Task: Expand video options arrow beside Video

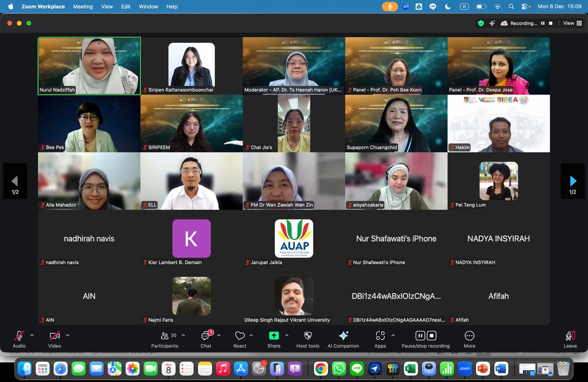Action: point(68,336)
